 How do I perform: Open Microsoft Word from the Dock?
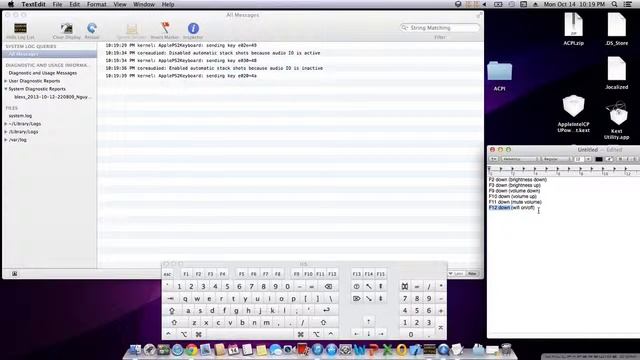[360, 349]
